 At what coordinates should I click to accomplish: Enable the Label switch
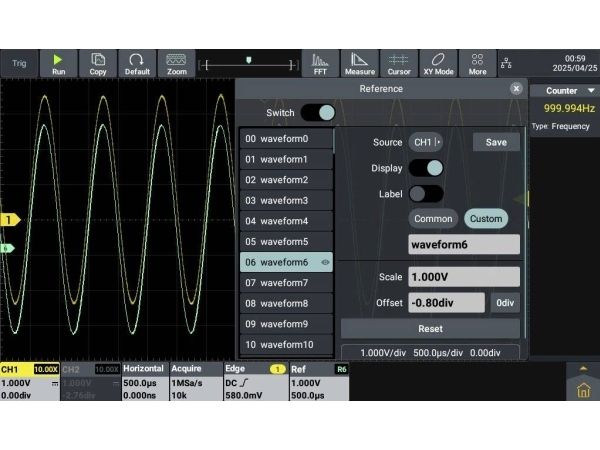point(426,194)
